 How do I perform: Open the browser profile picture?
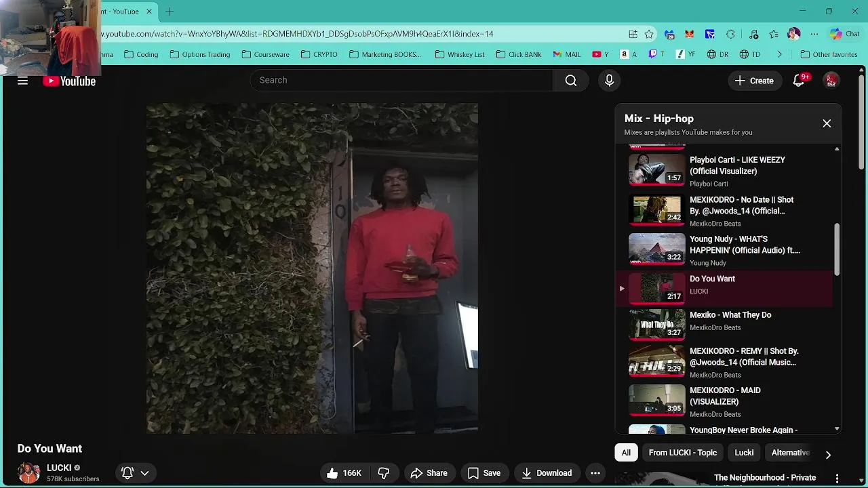(794, 34)
